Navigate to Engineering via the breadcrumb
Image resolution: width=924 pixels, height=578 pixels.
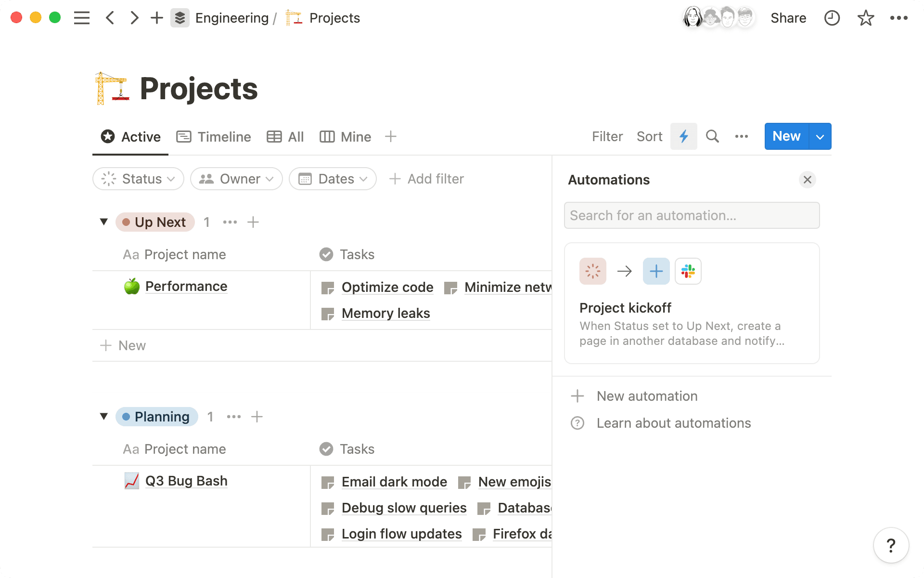pyautogui.click(x=231, y=18)
